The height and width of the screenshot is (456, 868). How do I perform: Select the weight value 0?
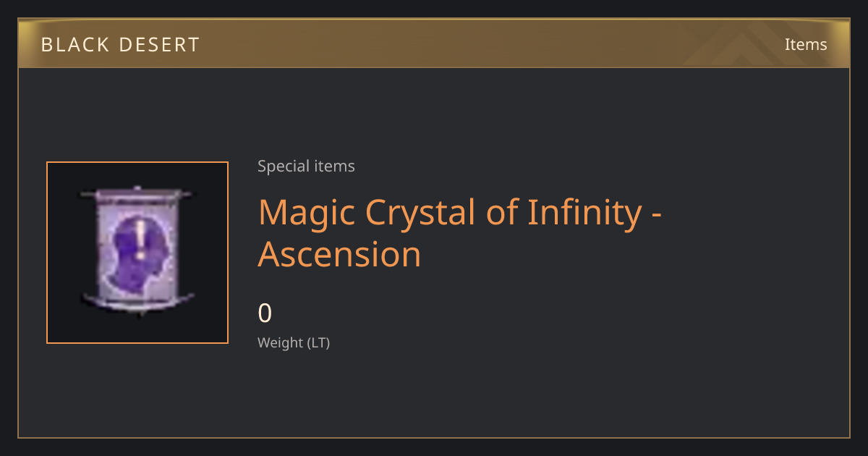[x=265, y=313]
